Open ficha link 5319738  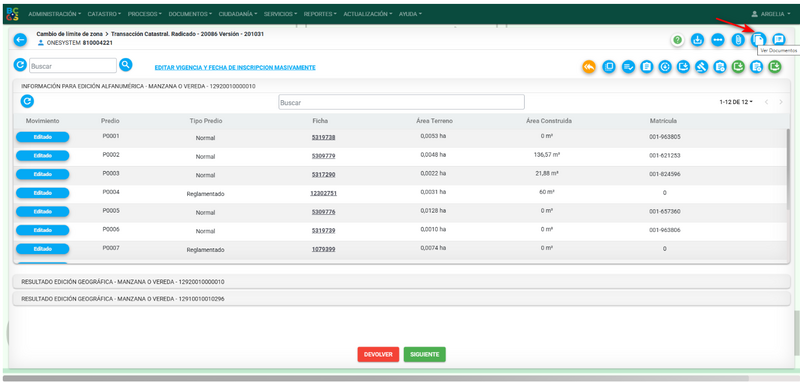click(323, 137)
